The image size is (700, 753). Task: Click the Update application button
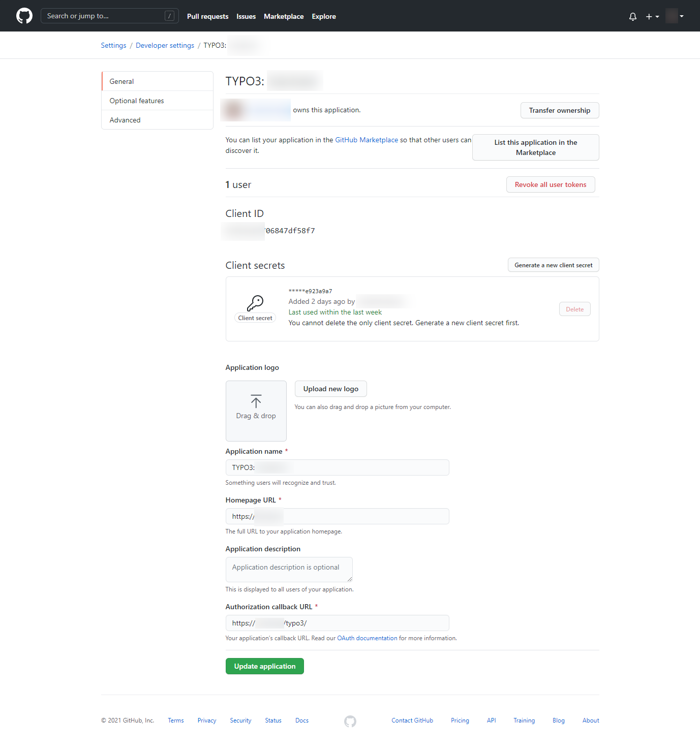pos(265,666)
